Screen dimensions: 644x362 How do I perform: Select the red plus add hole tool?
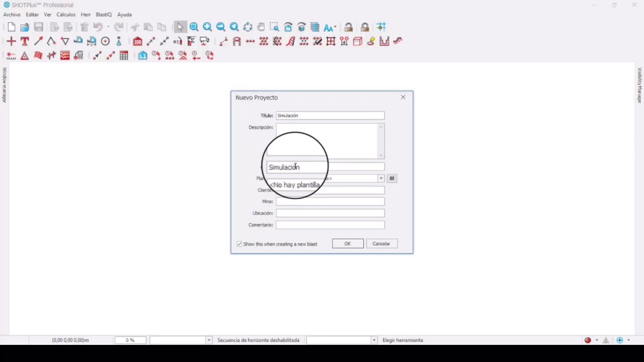[x=11, y=41]
